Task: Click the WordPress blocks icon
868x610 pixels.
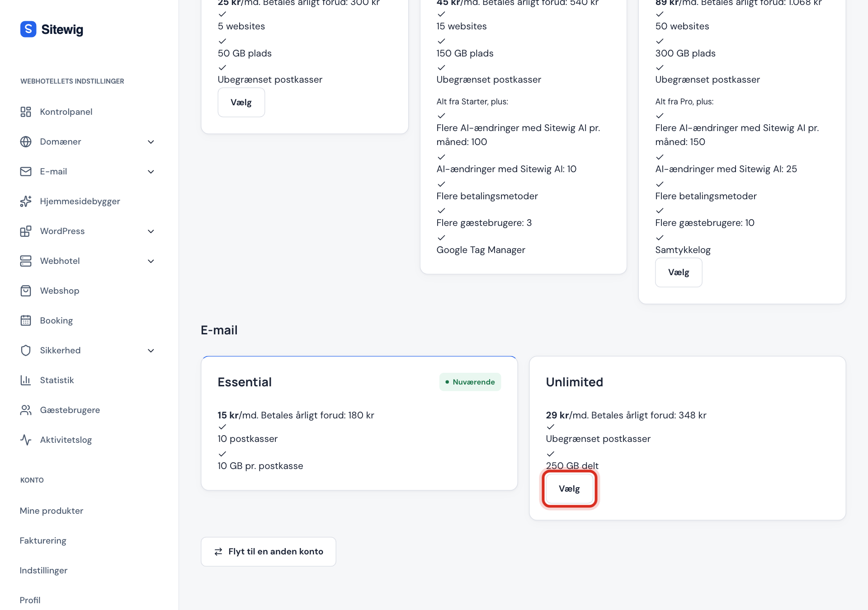Action: pyautogui.click(x=26, y=231)
